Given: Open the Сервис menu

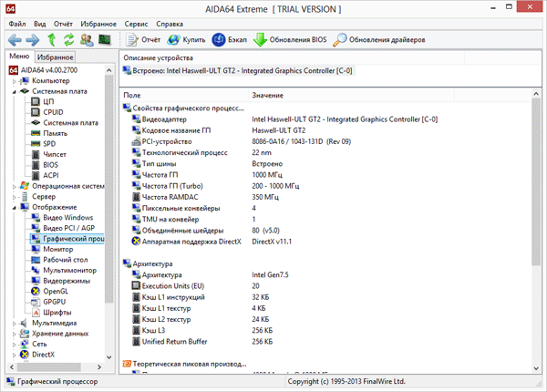Looking at the screenshot, I should 136,24.
